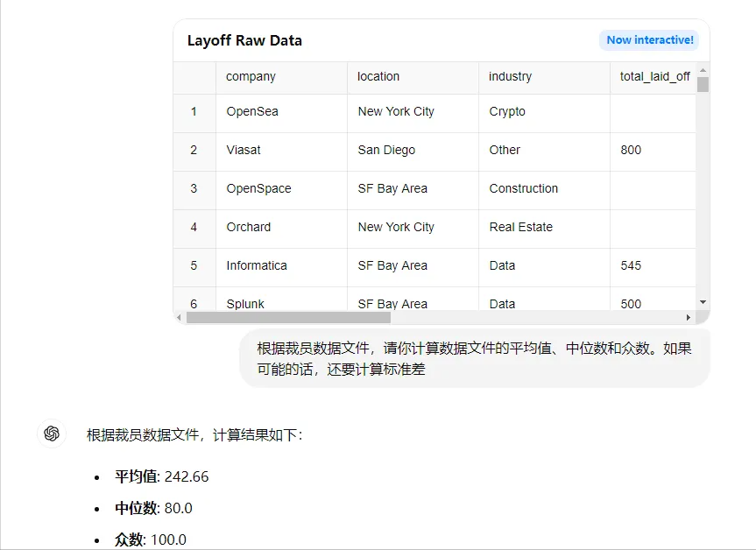Click the 'Construction' industry cell
756x550 pixels.
click(x=544, y=189)
